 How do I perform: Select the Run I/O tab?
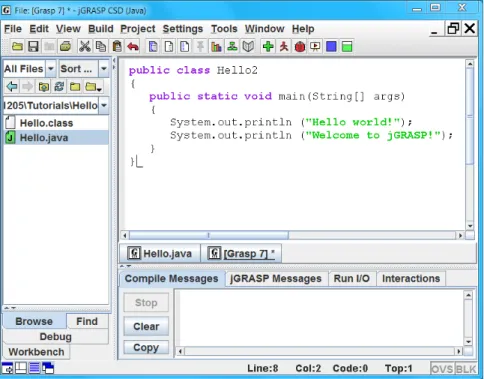point(352,278)
